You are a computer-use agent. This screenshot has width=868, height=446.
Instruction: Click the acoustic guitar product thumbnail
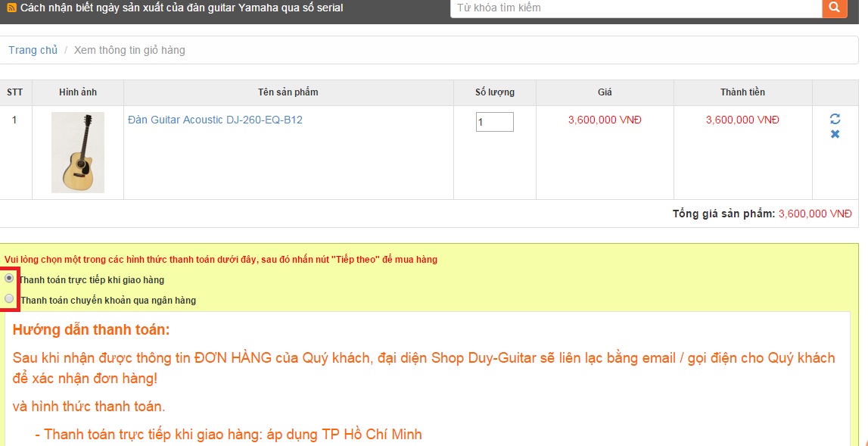pos(78,152)
